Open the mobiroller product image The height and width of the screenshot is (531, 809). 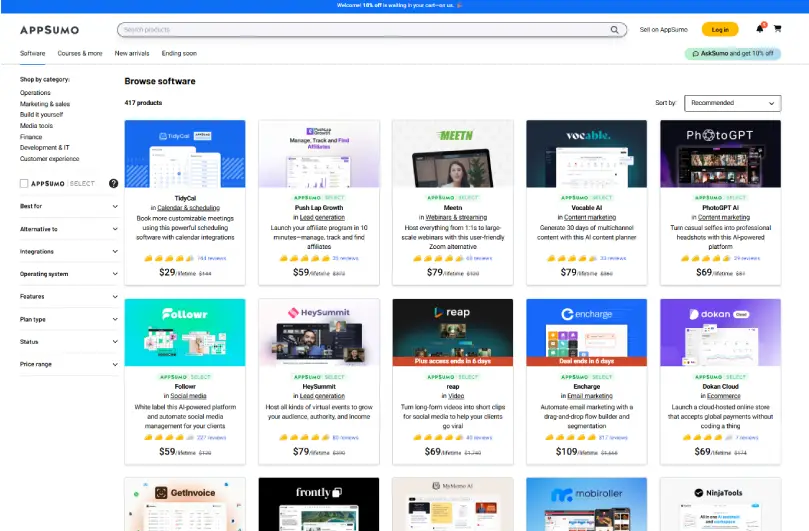tap(587, 504)
